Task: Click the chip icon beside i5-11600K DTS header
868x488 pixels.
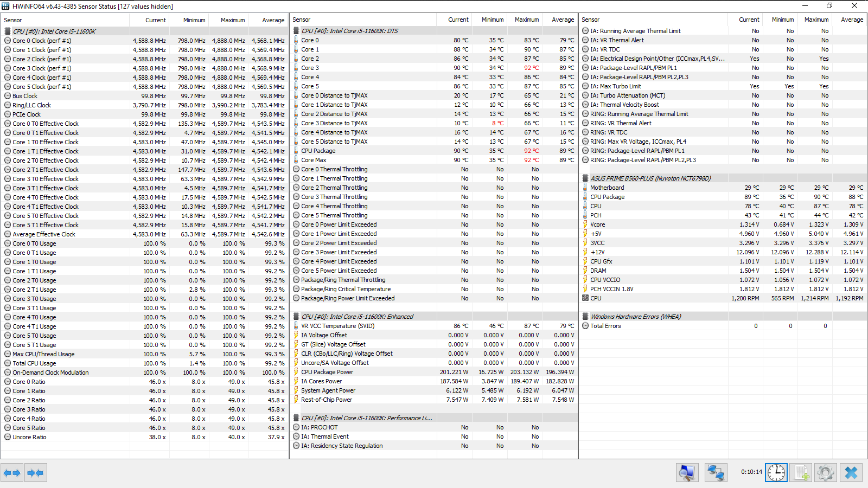Action: tap(296, 31)
